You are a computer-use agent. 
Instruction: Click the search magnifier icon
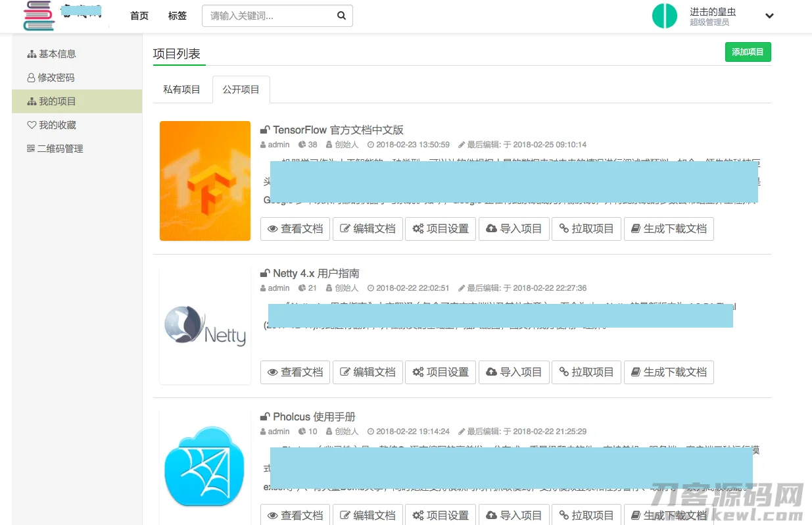click(x=341, y=15)
